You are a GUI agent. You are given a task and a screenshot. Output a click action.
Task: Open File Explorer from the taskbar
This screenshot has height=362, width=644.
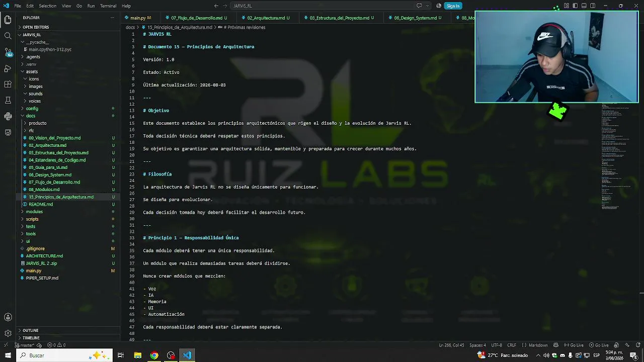click(137, 355)
